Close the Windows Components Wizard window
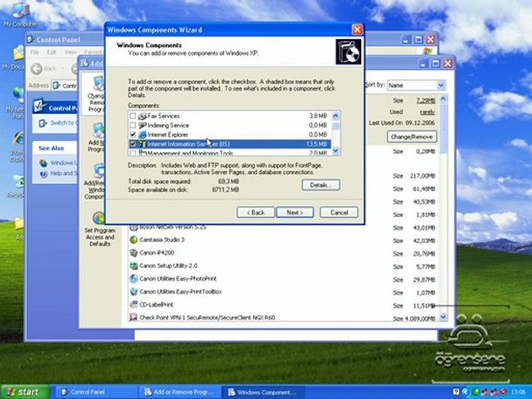Image resolution: width=532 pixels, height=399 pixels. click(x=357, y=29)
